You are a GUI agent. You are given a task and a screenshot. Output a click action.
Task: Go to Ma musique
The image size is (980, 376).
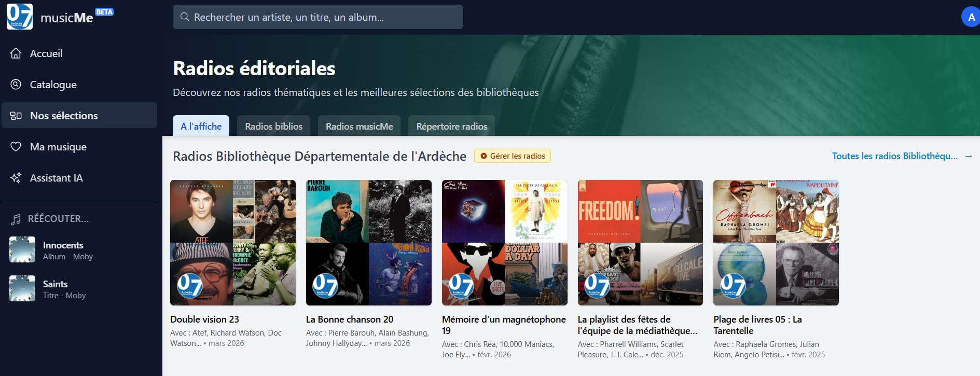pos(79,147)
